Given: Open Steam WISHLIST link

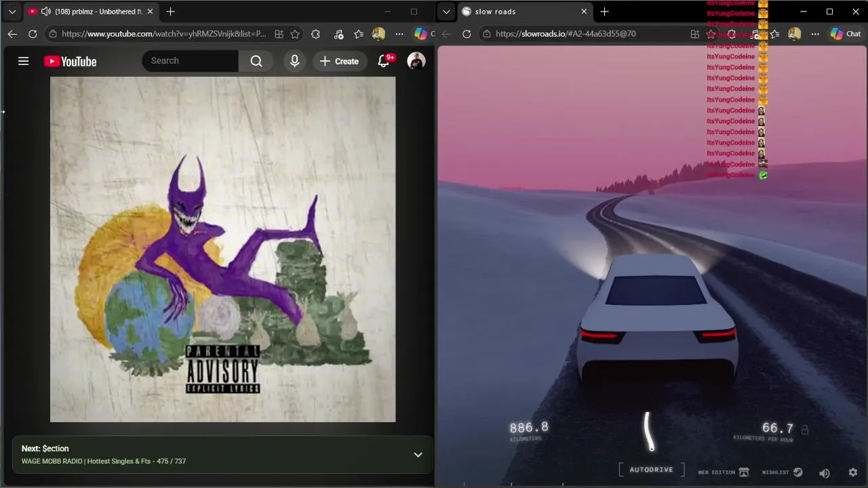Looking at the screenshot, I should [782, 472].
